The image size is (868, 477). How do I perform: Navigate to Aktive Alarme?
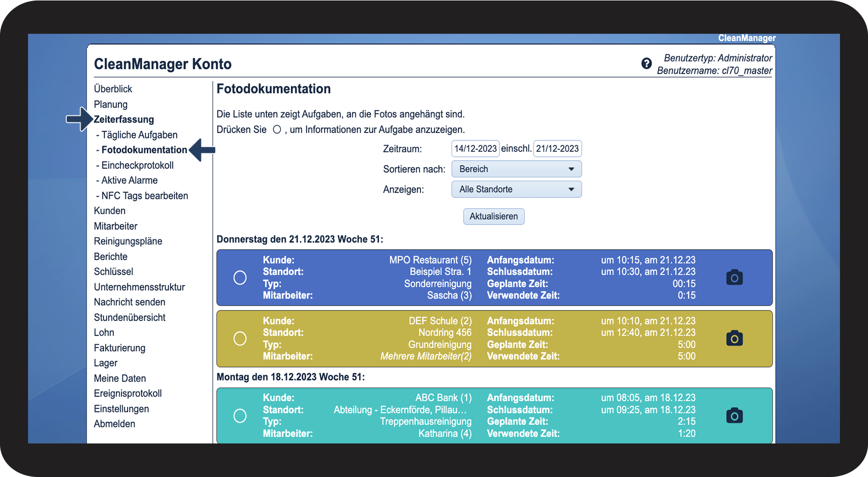(x=129, y=180)
